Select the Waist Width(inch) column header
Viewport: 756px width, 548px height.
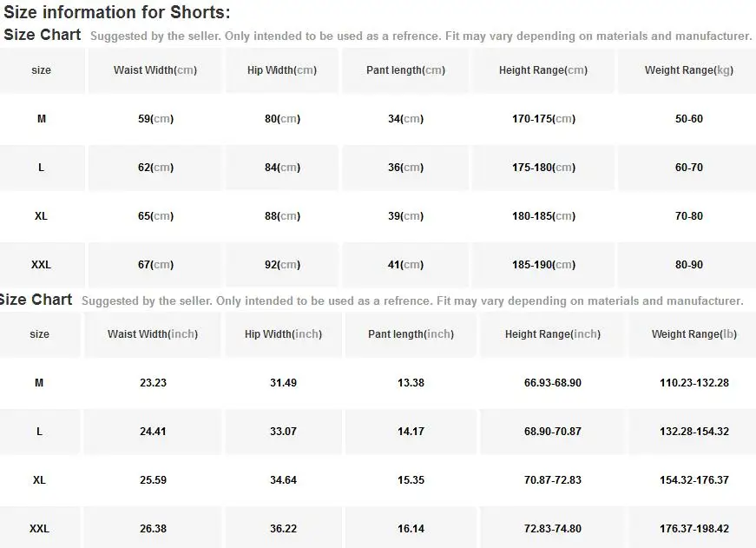153,334
